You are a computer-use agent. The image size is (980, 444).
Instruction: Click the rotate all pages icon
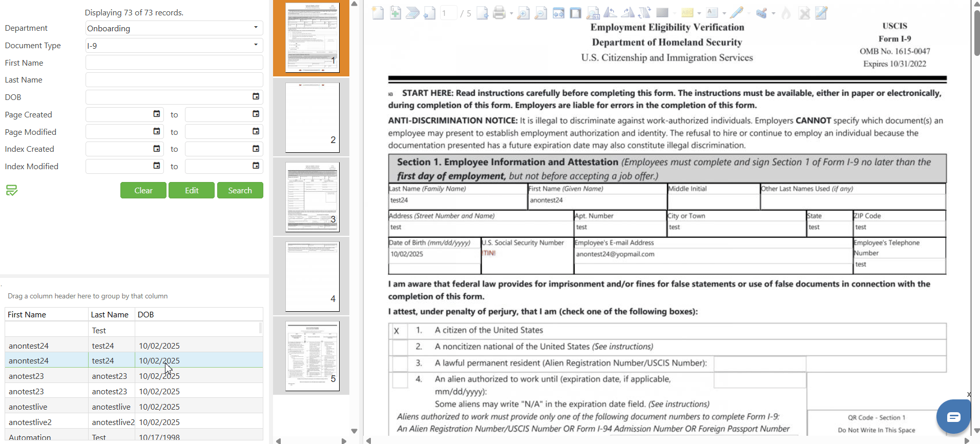pos(645,13)
